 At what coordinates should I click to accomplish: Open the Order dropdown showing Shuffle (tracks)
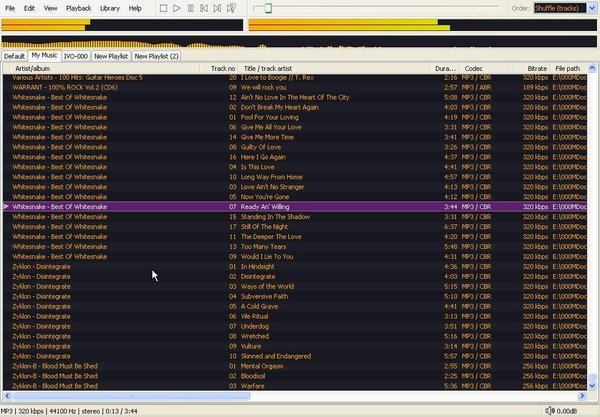[x=565, y=8]
